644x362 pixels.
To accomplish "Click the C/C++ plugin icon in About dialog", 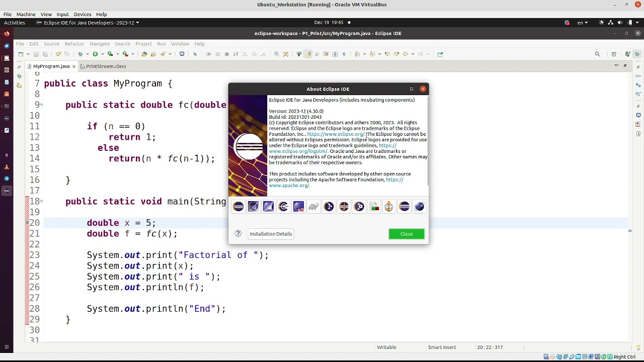I will [283, 207].
